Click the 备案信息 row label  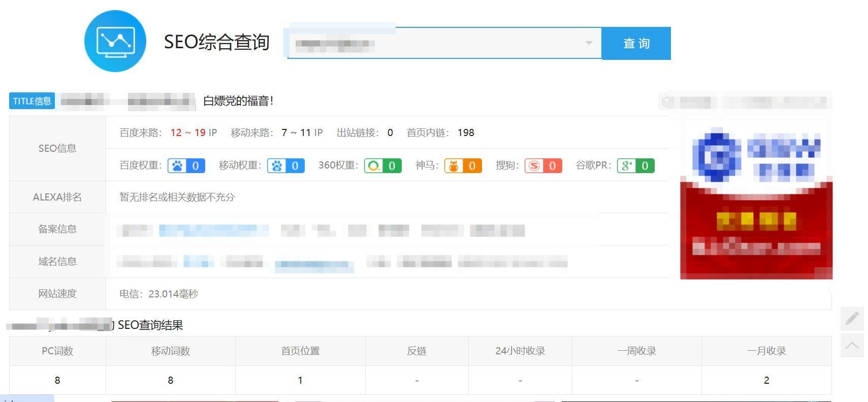click(x=57, y=229)
